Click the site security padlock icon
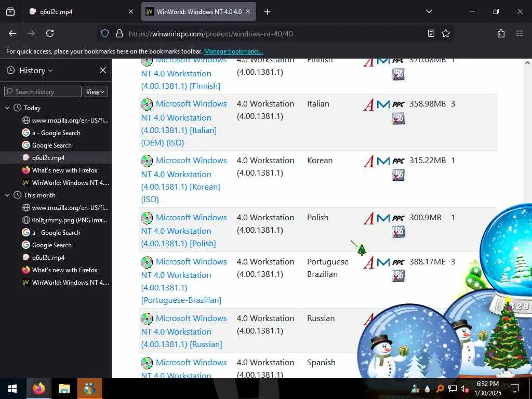 pyautogui.click(x=119, y=33)
